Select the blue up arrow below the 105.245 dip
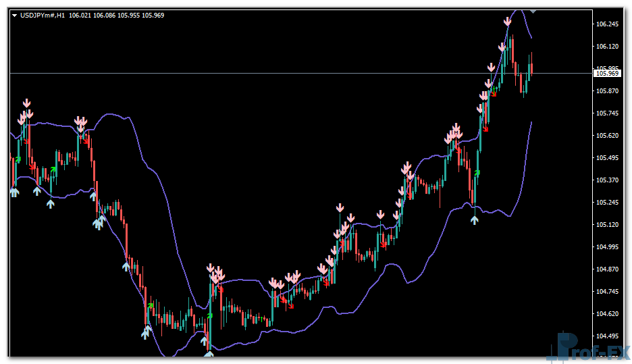Viewport: 632px width, 364px height. coord(475,219)
